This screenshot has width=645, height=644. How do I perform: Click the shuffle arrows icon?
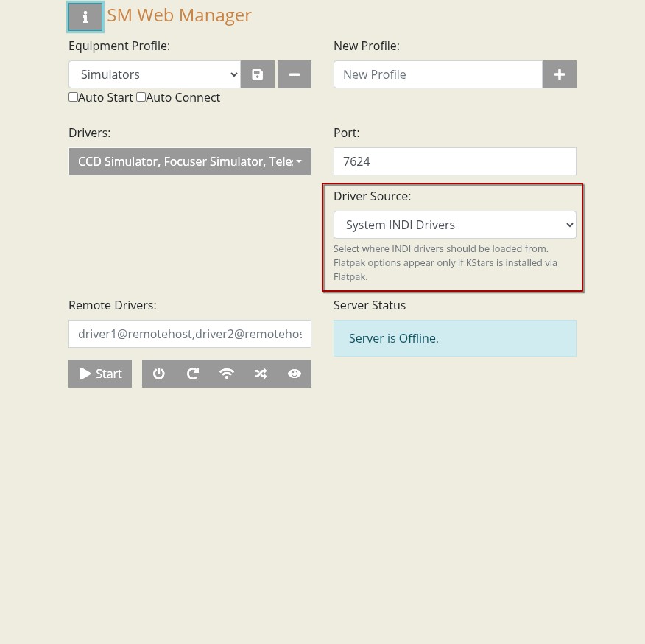click(x=261, y=374)
